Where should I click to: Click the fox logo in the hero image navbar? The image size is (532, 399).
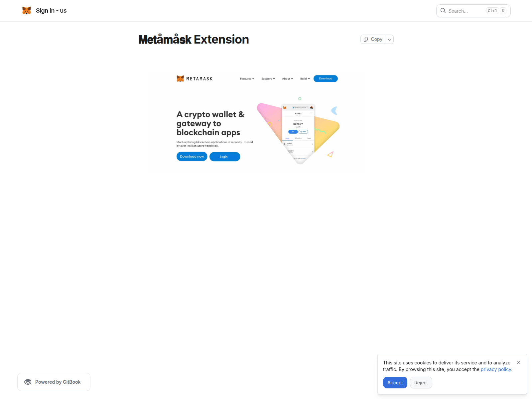(x=181, y=78)
